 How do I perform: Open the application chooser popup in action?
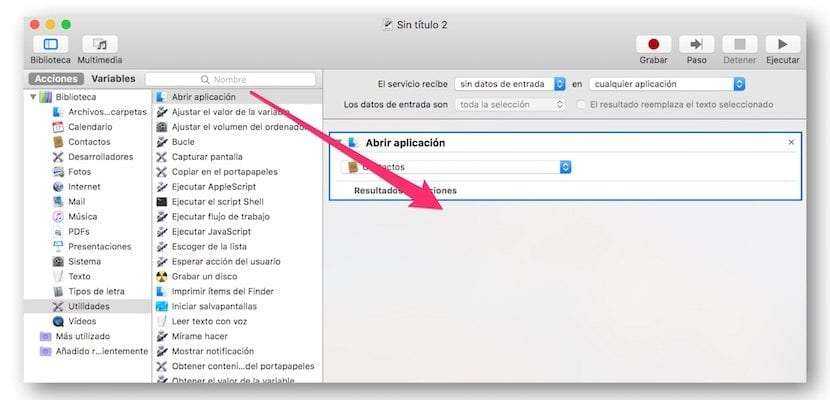pyautogui.click(x=456, y=167)
